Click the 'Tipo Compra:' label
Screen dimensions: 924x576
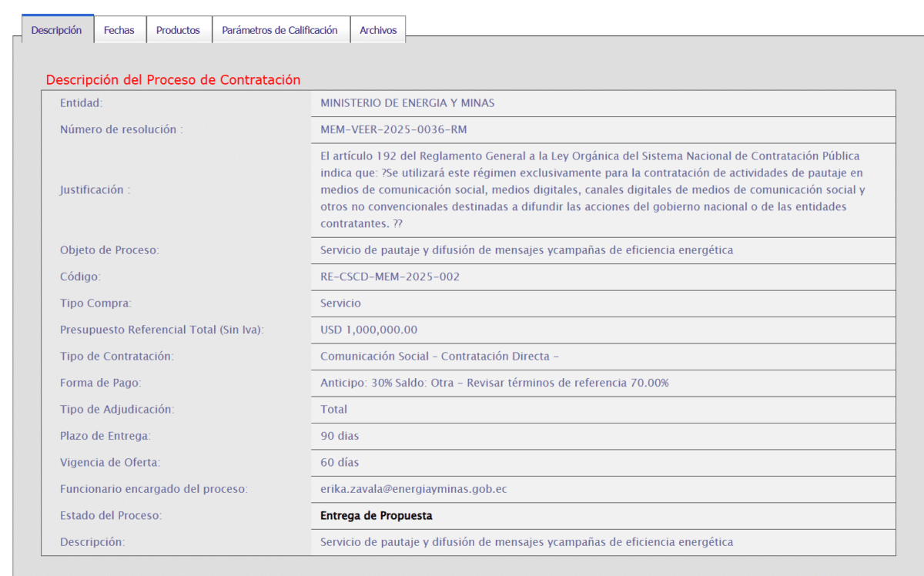pos(95,303)
